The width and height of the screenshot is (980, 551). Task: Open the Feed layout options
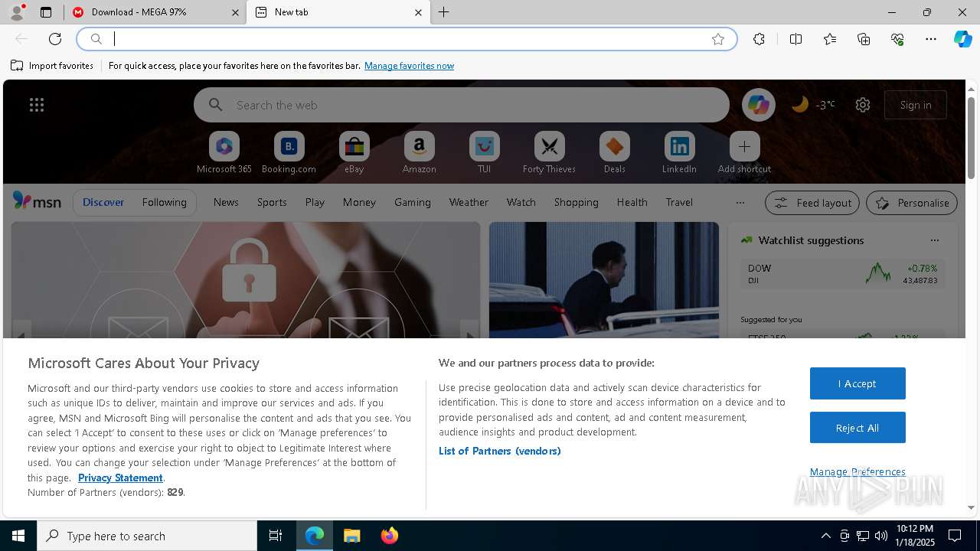[x=812, y=203]
